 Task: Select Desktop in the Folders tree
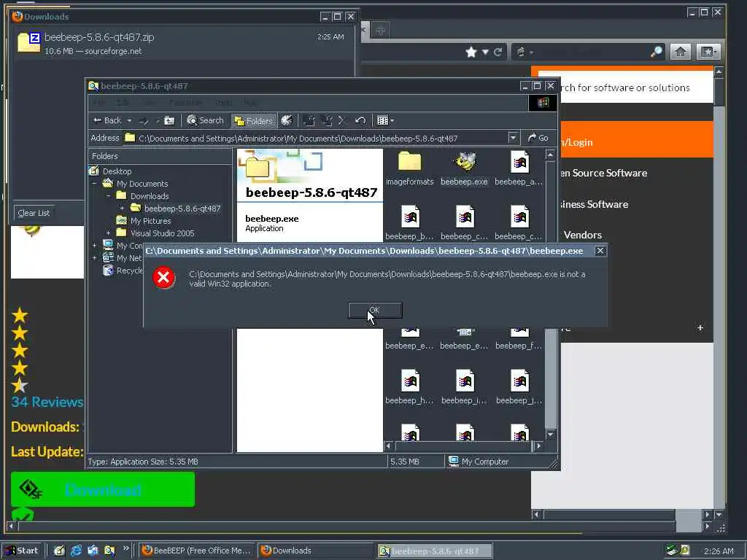pyautogui.click(x=117, y=171)
